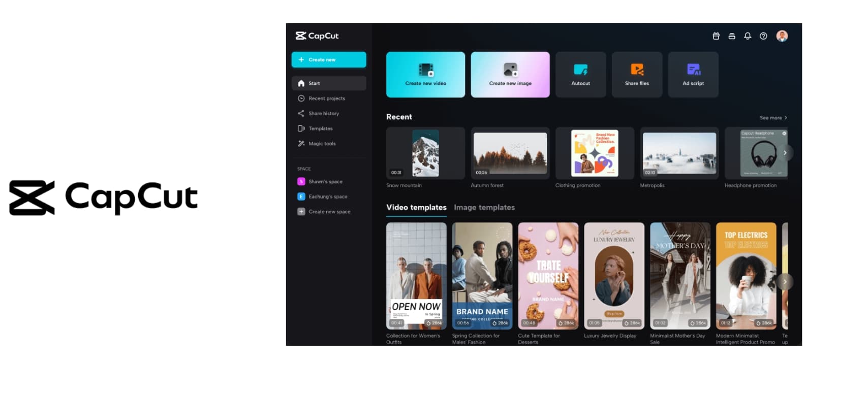The height and width of the screenshot is (396, 868).
Task: Open the Autocut tool
Action: (581, 75)
